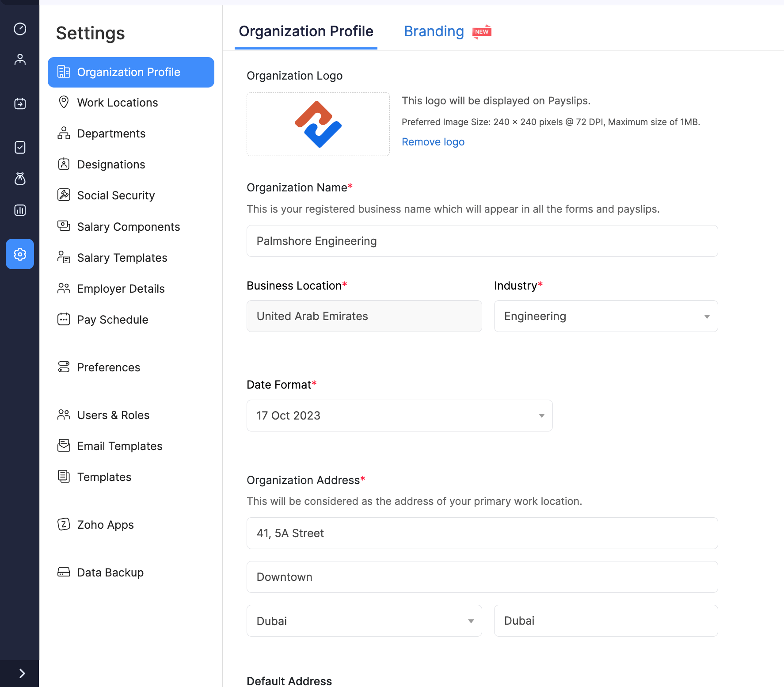784x687 pixels.
Task: Click the organization logo thumbnail
Action: 318,124
